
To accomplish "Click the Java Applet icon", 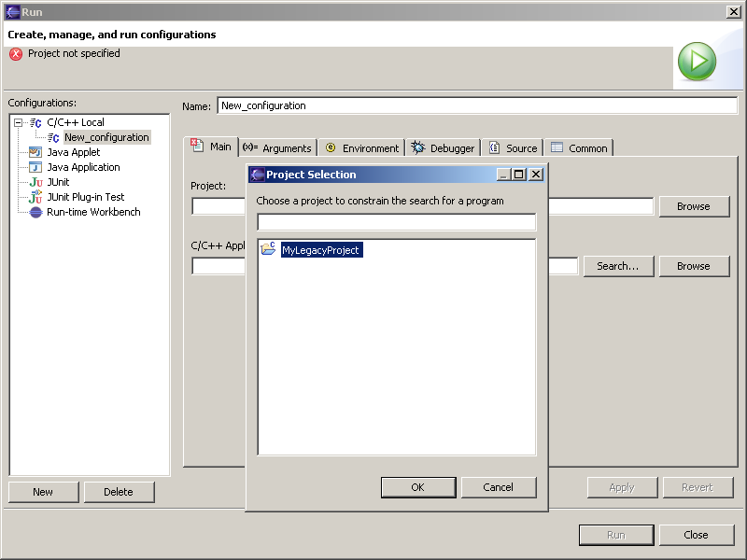I will (35, 152).
